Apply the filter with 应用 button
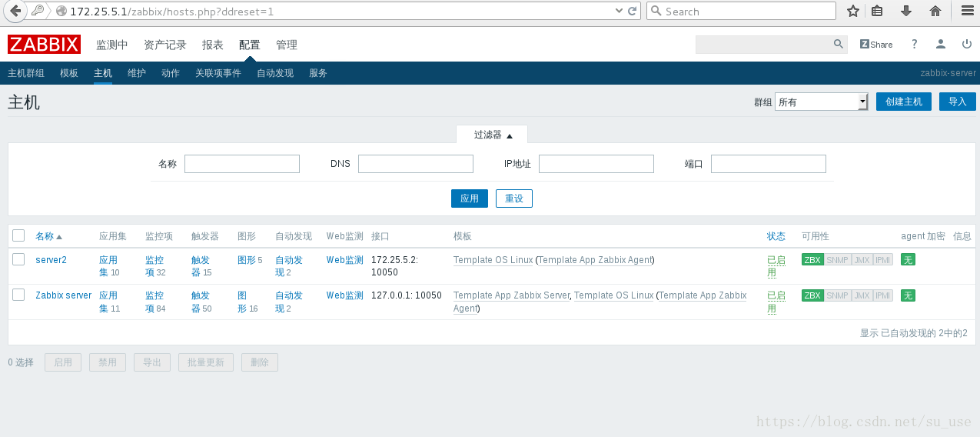 pos(470,198)
